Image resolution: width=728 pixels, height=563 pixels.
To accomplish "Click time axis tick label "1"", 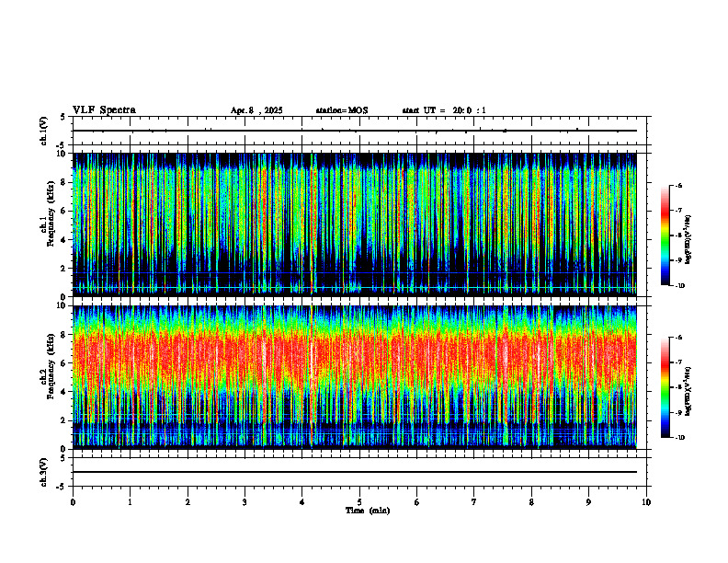I will (x=130, y=502).
